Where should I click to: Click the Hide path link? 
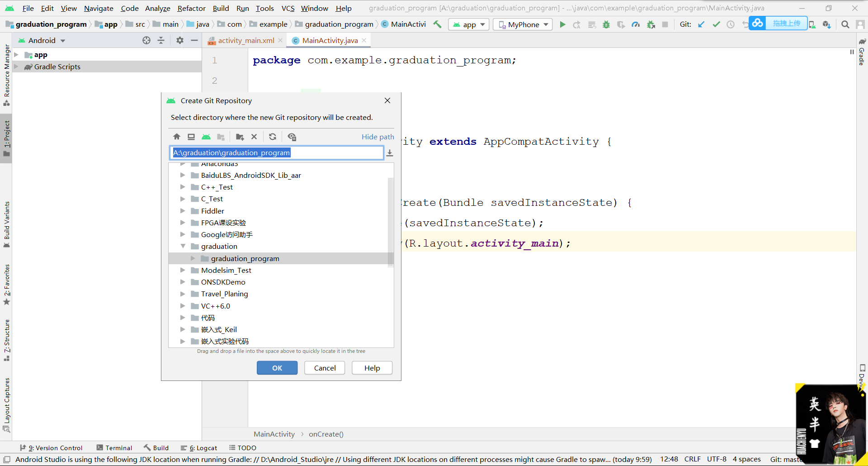[377, 137]
